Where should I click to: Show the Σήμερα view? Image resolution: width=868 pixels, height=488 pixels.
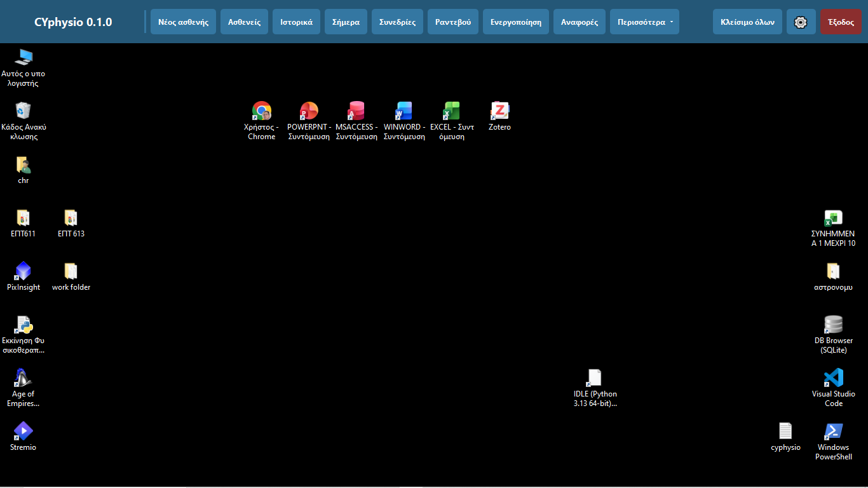click(346, 22)
